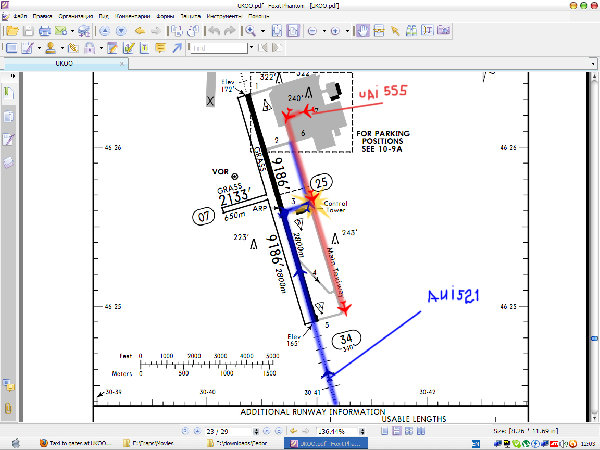Go to previous page with up arrow icon
Image resolution: width=600 pixels, height=450 pixels.
pos(105,31)
